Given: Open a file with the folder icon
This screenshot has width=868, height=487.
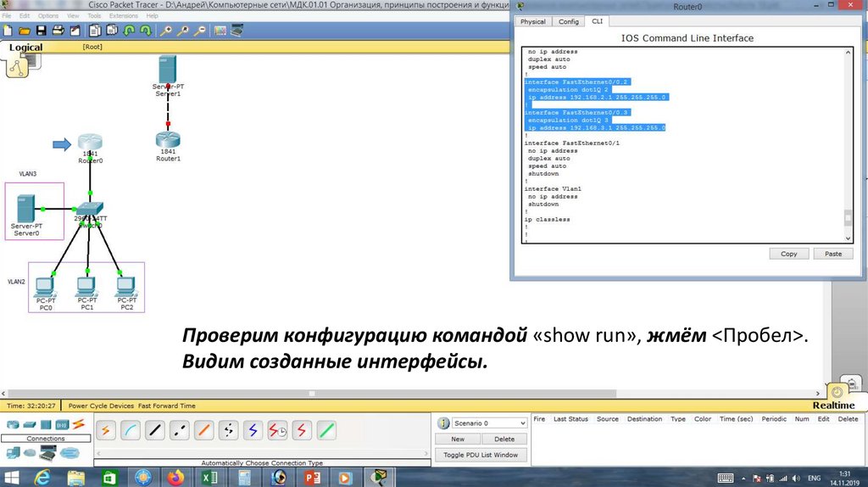Looking at the screenshot, I should point(25,31).
